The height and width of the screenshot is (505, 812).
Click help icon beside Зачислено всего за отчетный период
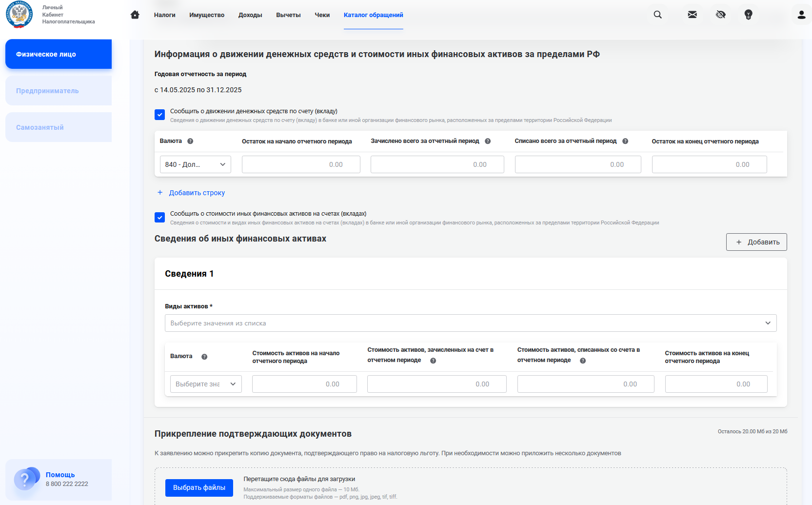[488, 141]
